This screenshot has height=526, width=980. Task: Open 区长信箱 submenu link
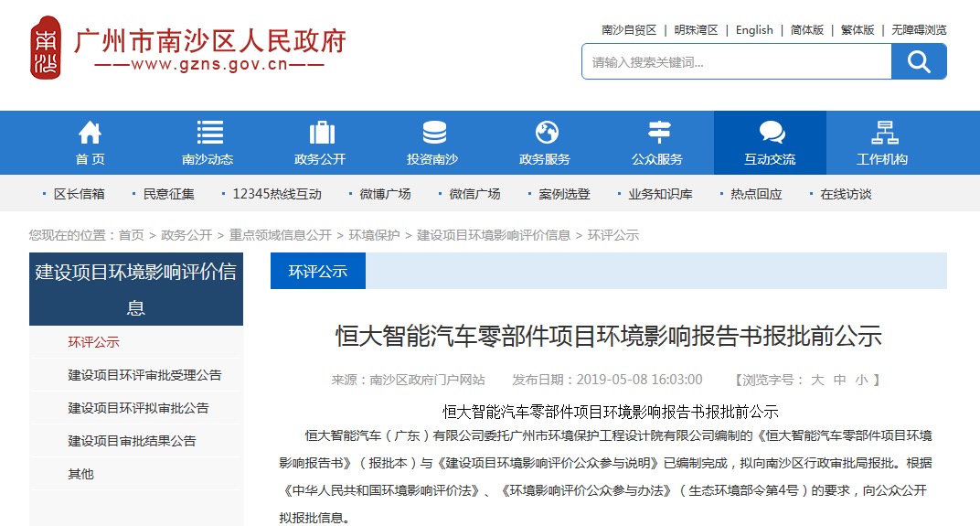[80, 194]
